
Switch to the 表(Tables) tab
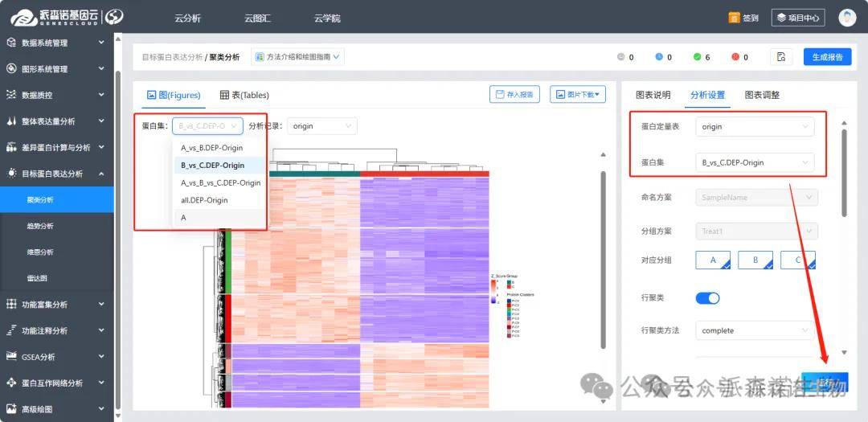point(244,95)
